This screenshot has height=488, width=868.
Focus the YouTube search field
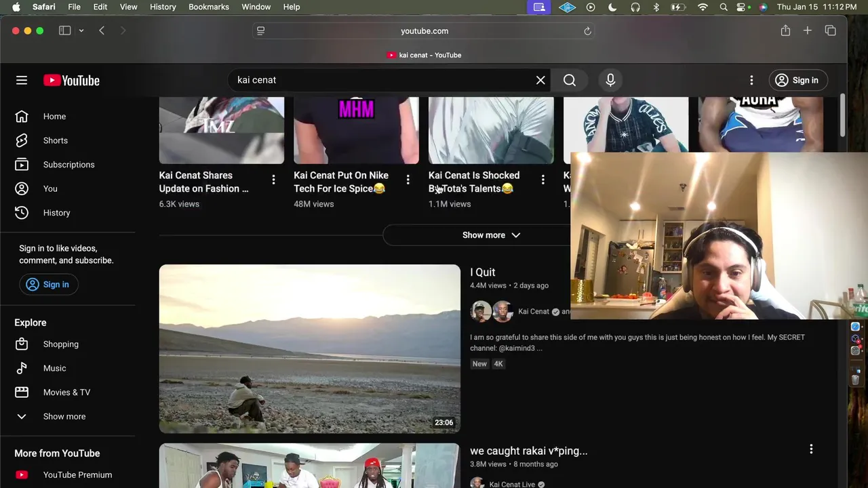383,80
